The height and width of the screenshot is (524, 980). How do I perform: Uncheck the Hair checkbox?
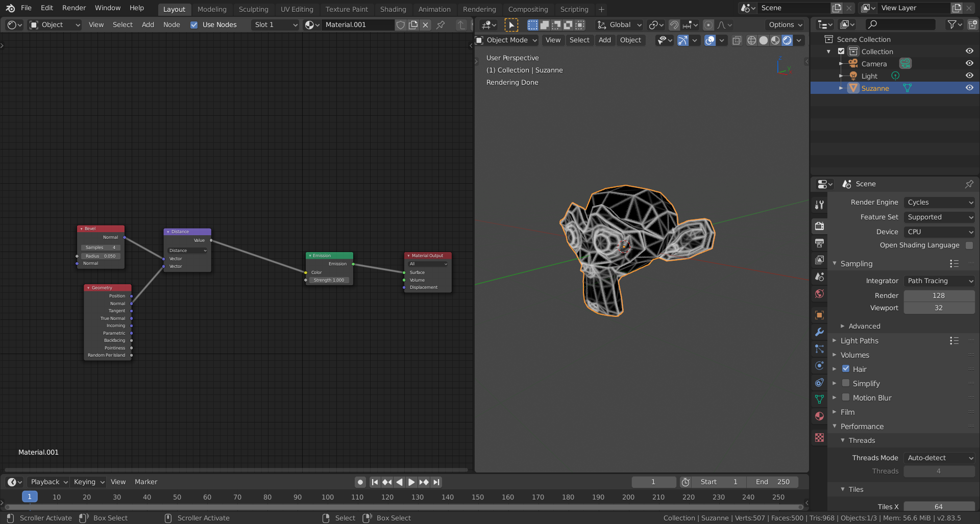click(x=846, y=369)
